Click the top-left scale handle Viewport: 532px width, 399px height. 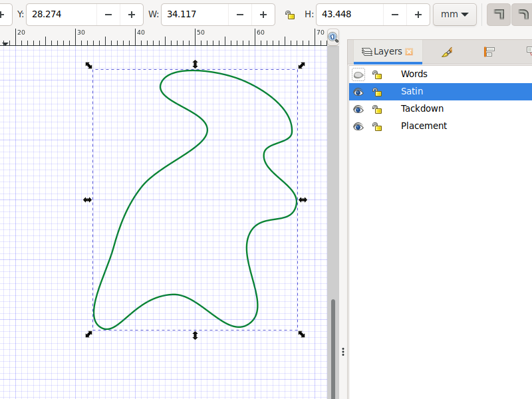(x=88, y=65)
